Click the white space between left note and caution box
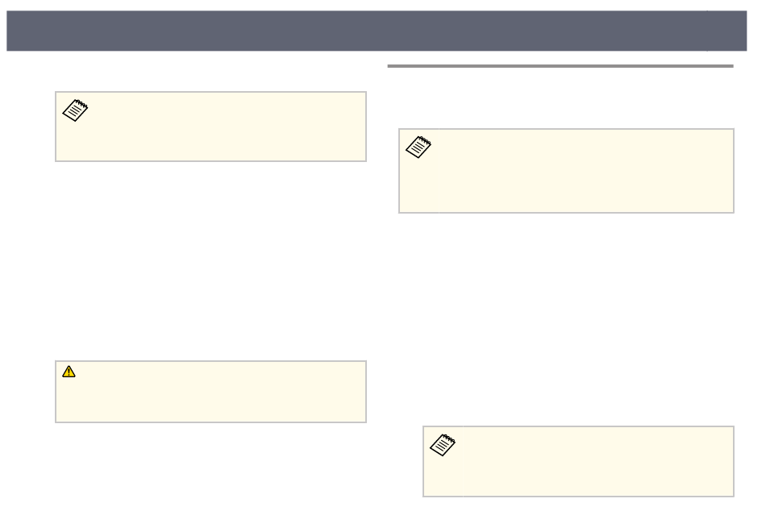The height and width of the screenshot is (532, 766). tap(210, 261)
